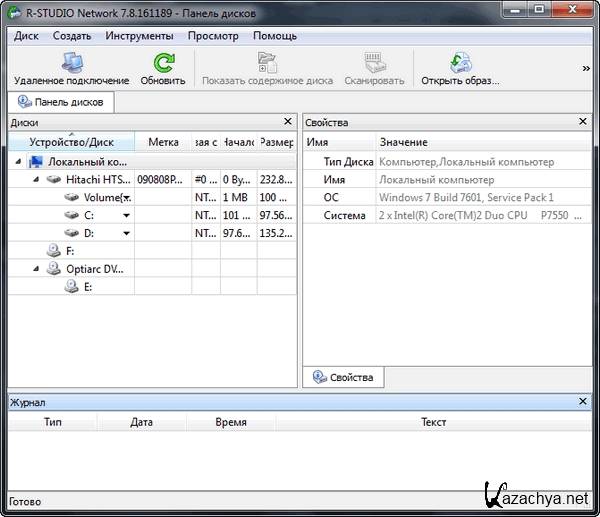Close the Свойства properties panel

pos(583,122)
